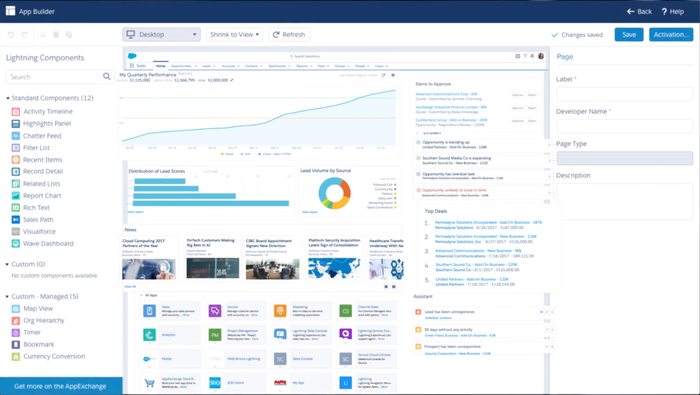Open the Shrink to View dropdown
The height and width of the screenshot is (395, 700).
tap(234, 34)
